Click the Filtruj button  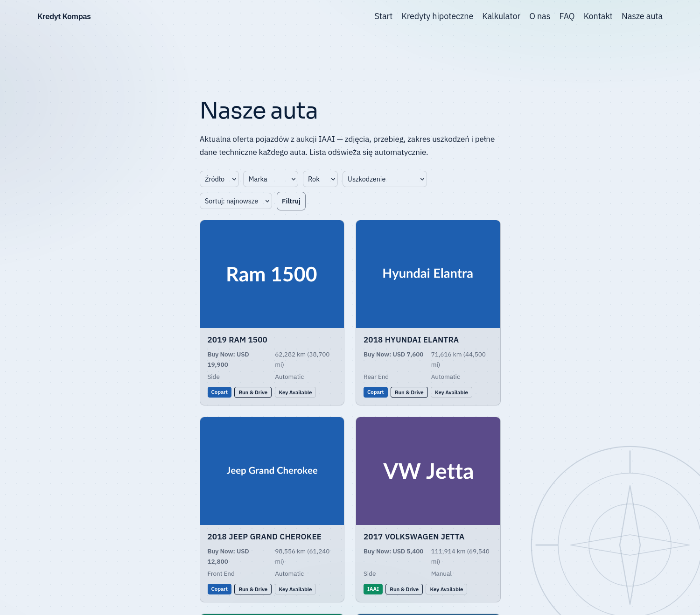(x=291, y=201)
